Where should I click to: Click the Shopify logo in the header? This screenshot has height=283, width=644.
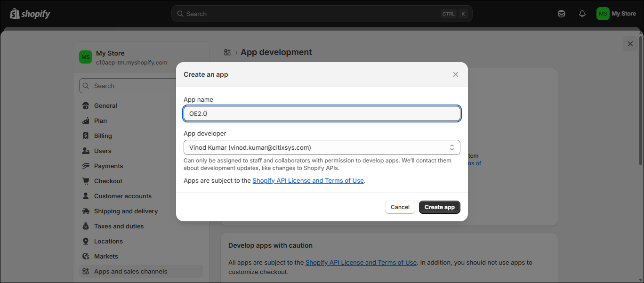[30, 14]
